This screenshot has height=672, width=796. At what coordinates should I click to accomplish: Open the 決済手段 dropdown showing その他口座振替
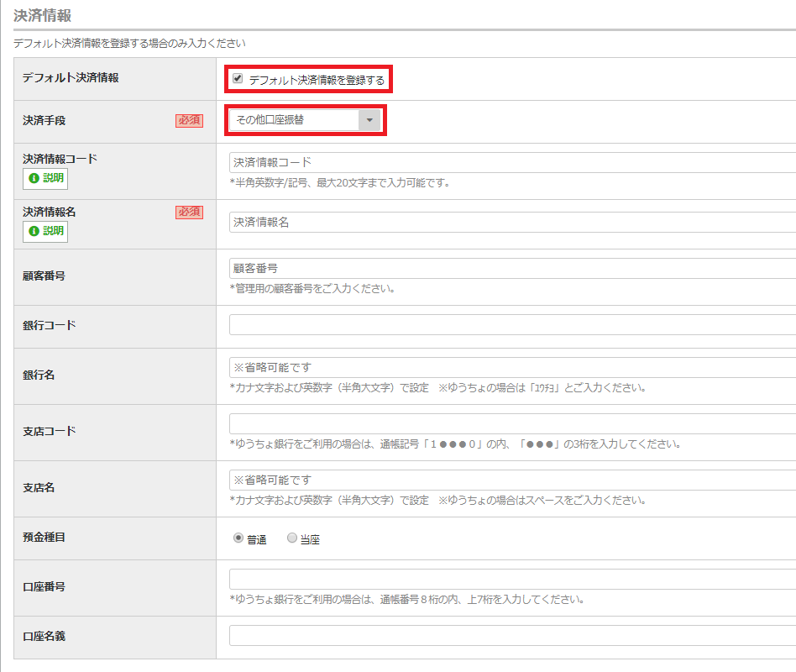294,120
